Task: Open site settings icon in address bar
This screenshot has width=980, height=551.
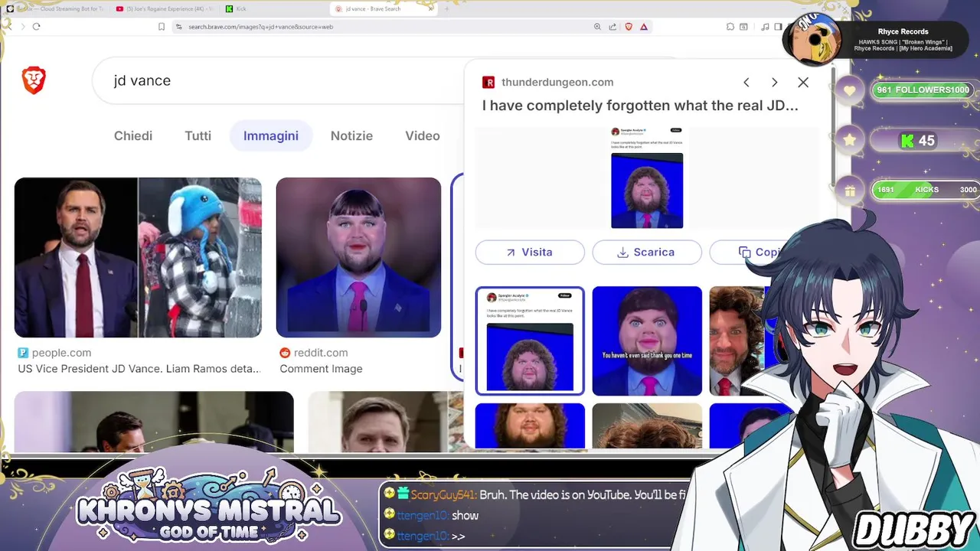Action: pyautogui.click(x=178, y=26)
